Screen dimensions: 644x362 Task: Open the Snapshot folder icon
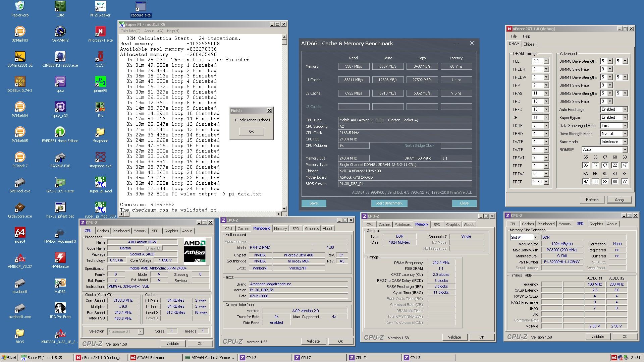100,135
